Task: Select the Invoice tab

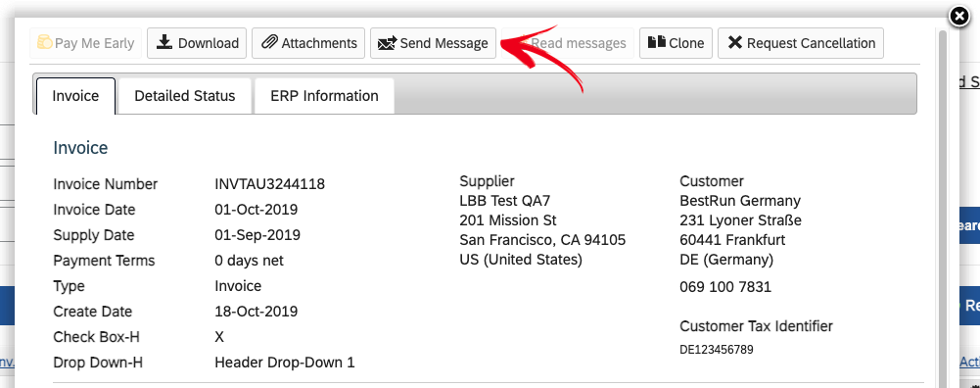Action: 75,96
